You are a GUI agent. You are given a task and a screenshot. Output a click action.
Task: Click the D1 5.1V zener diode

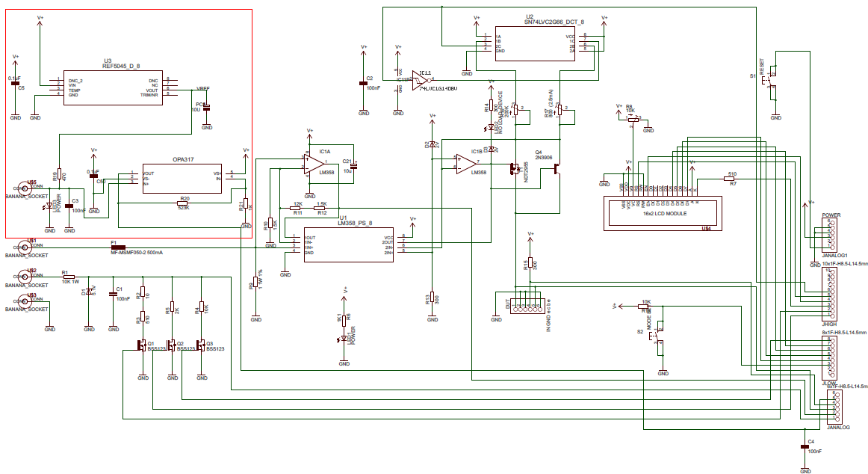coord(89,292)
